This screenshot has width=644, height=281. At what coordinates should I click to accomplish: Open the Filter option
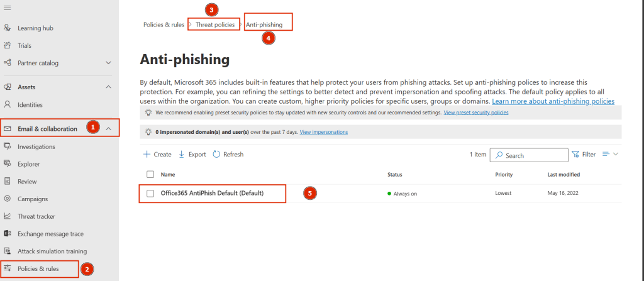tap(583, 154)
